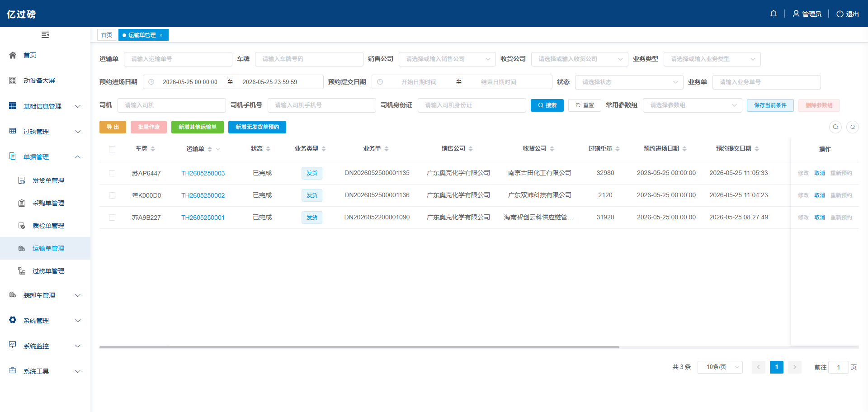The height and width of the screenshot is (412, 868).
Task: Expand the 系统监控 sidebar menu
Action: [45, 346]
